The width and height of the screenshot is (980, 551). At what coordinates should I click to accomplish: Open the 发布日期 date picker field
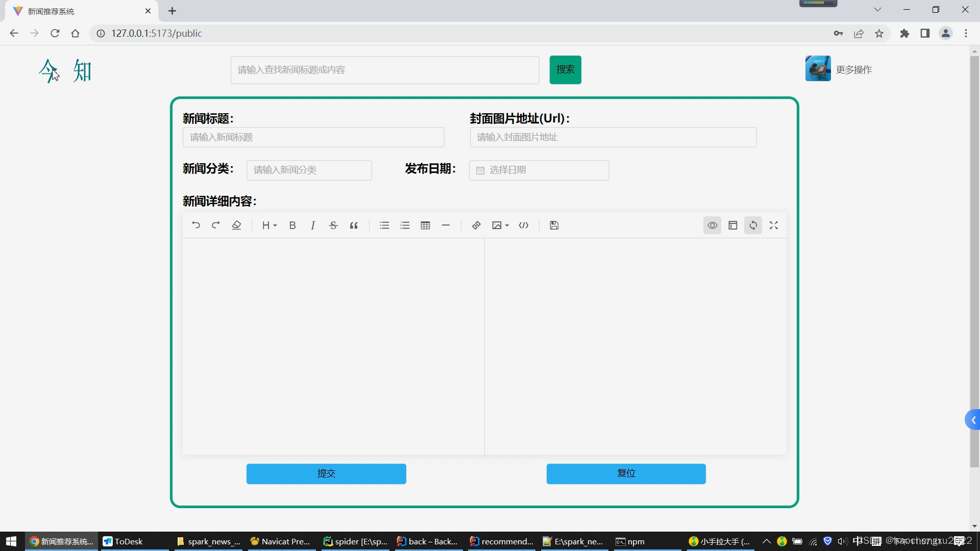click(x=539, y=170)
